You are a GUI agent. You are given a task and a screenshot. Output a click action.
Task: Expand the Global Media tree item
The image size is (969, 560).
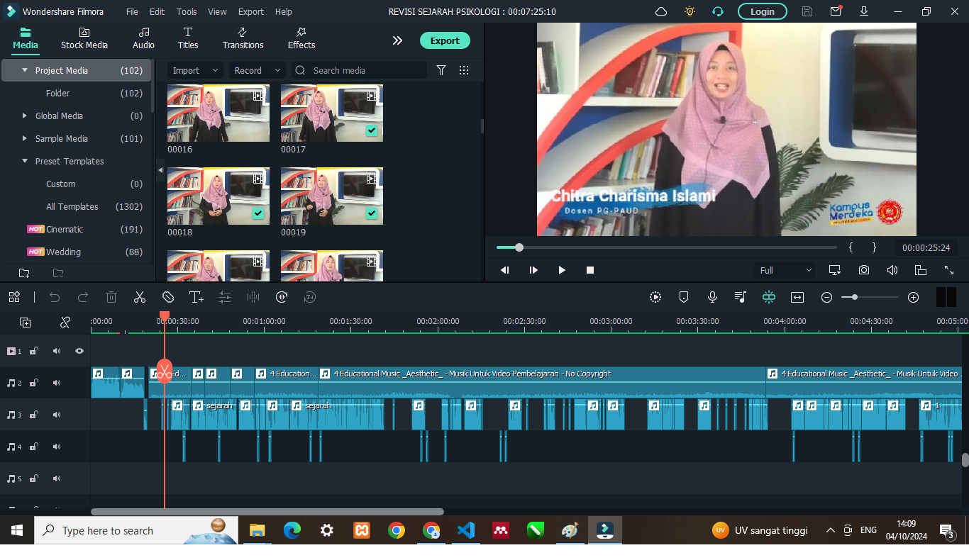point(25,116)
